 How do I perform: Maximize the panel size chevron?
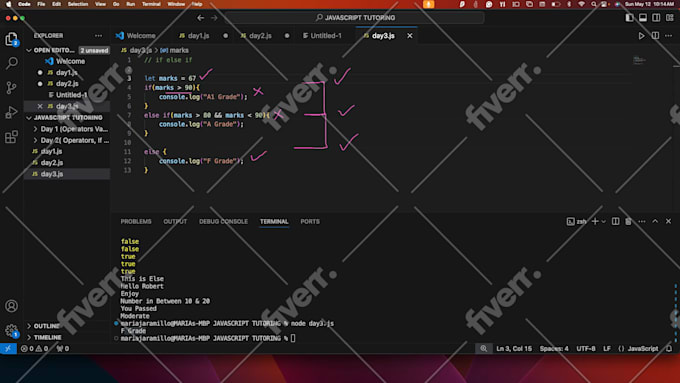pyautogui.click(x=655, y=221)
